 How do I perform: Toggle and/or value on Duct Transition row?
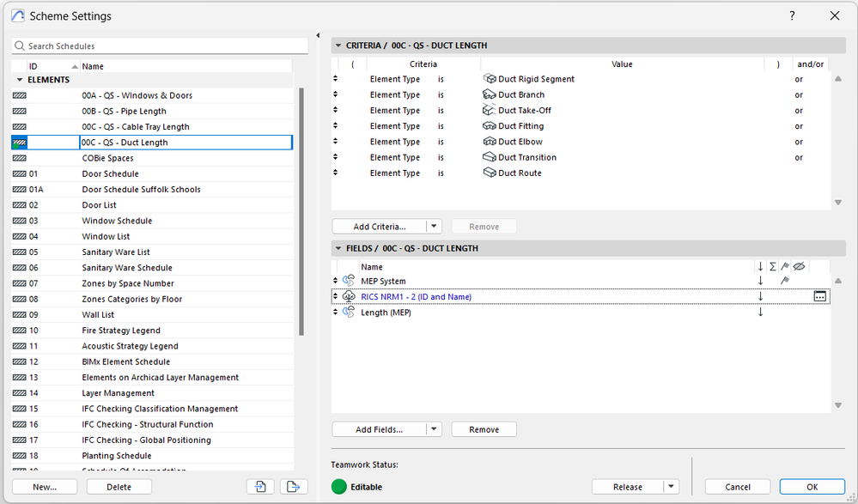coord(799,158)
